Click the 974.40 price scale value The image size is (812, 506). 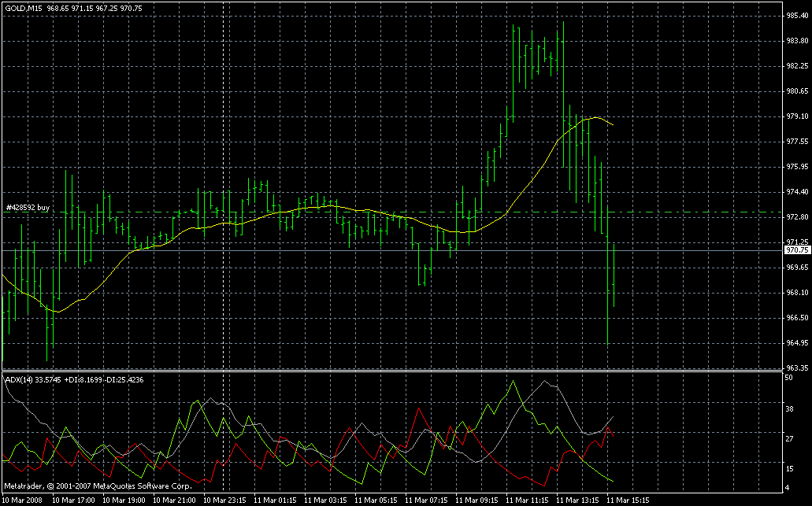tap(797, 192)
